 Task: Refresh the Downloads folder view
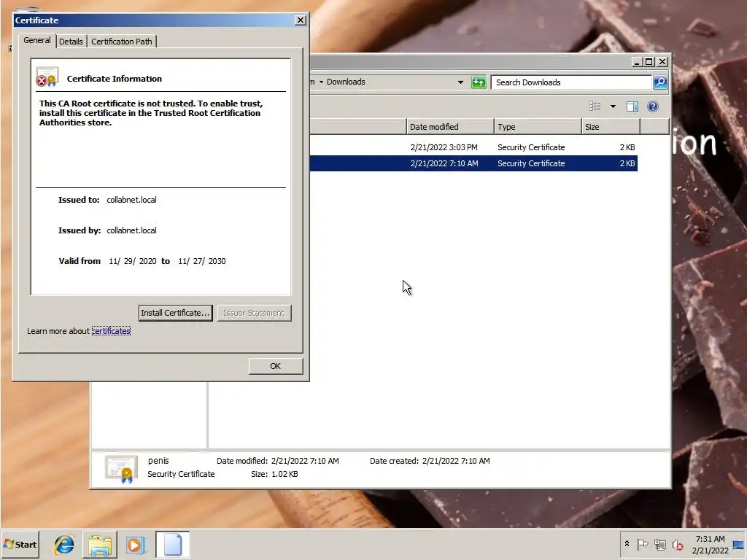tap(479, 82)
